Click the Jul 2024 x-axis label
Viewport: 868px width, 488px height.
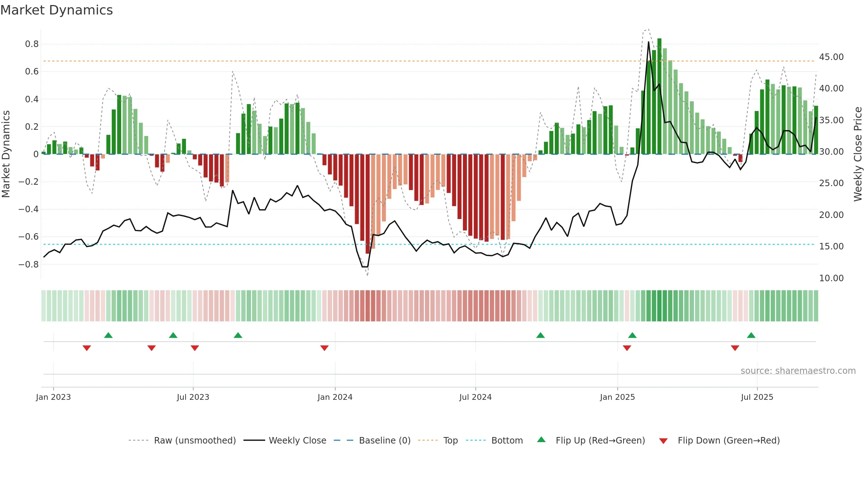[x=475, y=397]
